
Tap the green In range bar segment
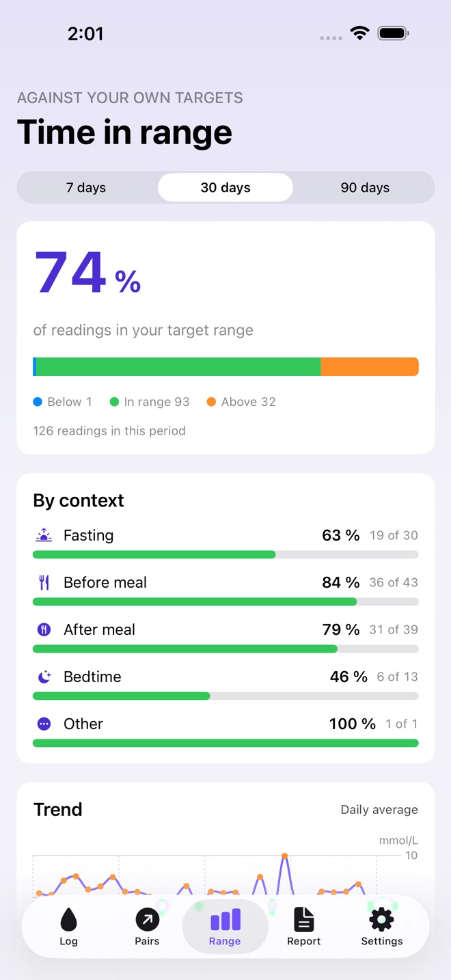(x=178, y=367)
